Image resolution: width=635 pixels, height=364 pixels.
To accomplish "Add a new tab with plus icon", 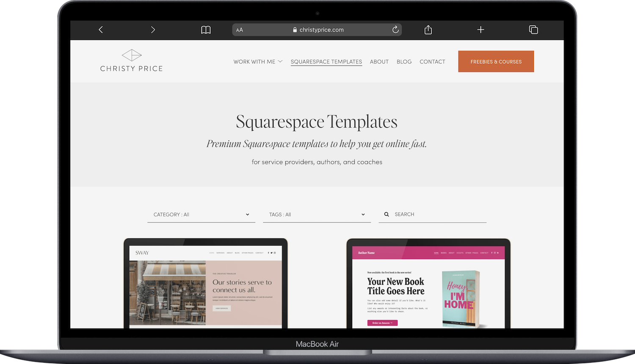I will [x=480, y=30].
